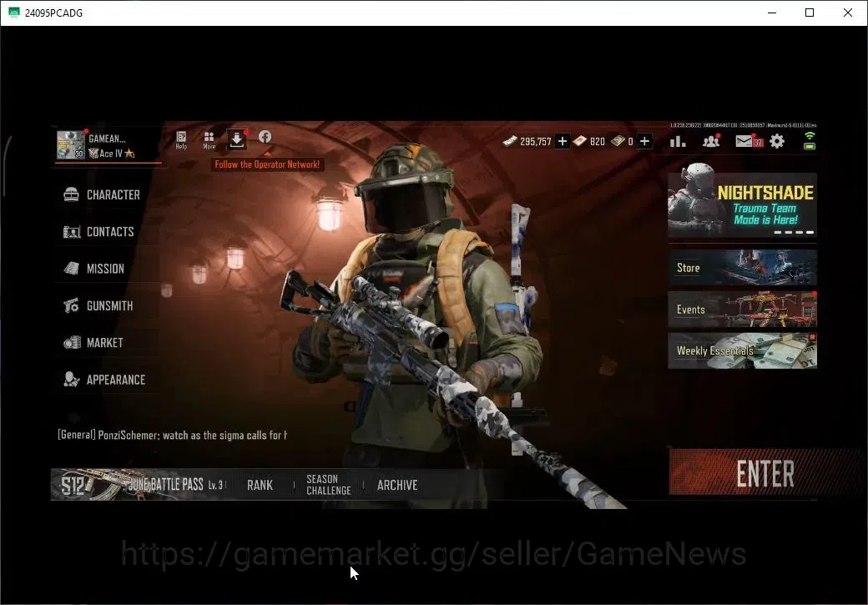Screen dimensions: 868x605
Task: Open the S12 June Battle Pass
Action: point(139,485)
